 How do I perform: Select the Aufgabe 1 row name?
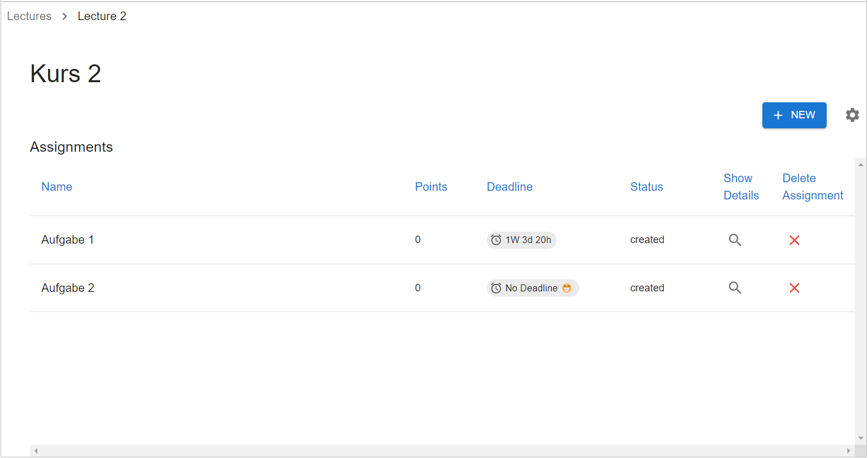tap(68, 240)
